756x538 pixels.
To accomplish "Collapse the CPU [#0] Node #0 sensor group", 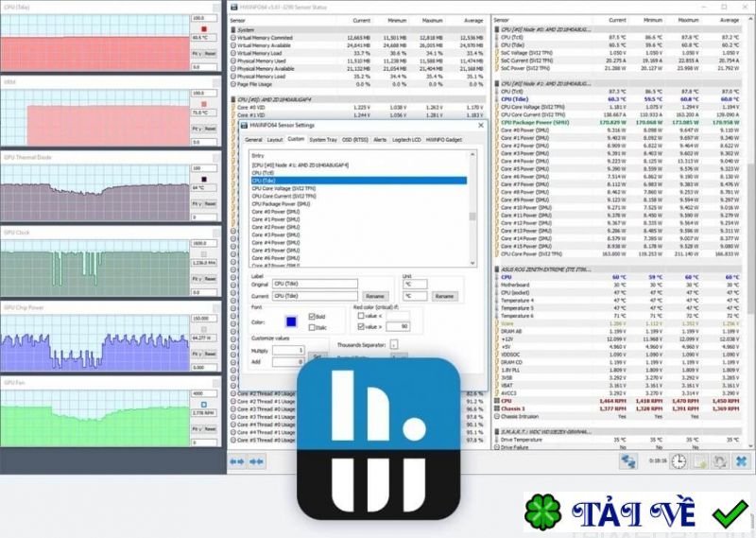I will (x=621, y=29).
